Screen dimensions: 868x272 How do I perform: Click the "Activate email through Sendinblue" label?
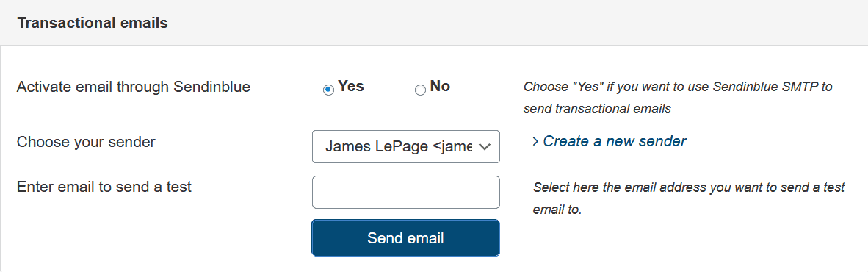[x=134, y=87]
